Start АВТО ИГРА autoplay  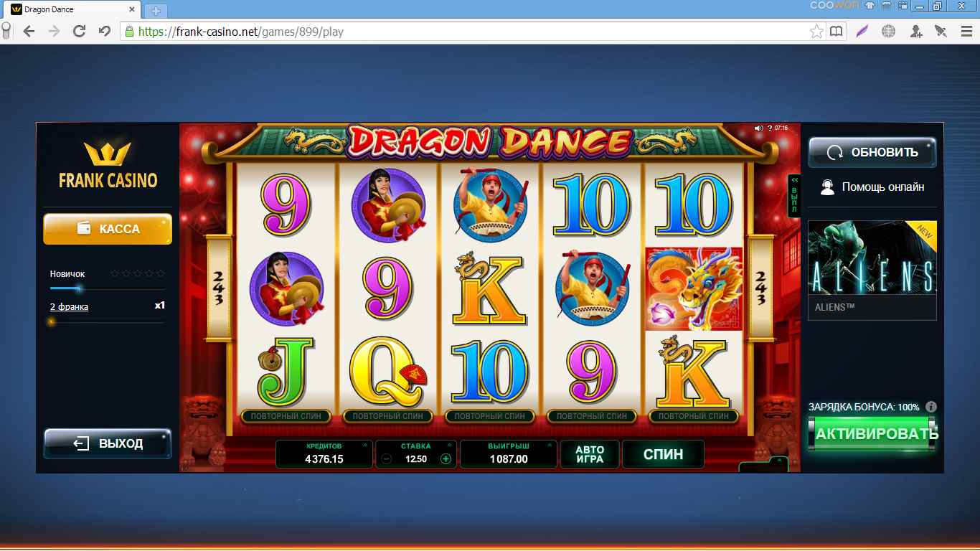590,454
